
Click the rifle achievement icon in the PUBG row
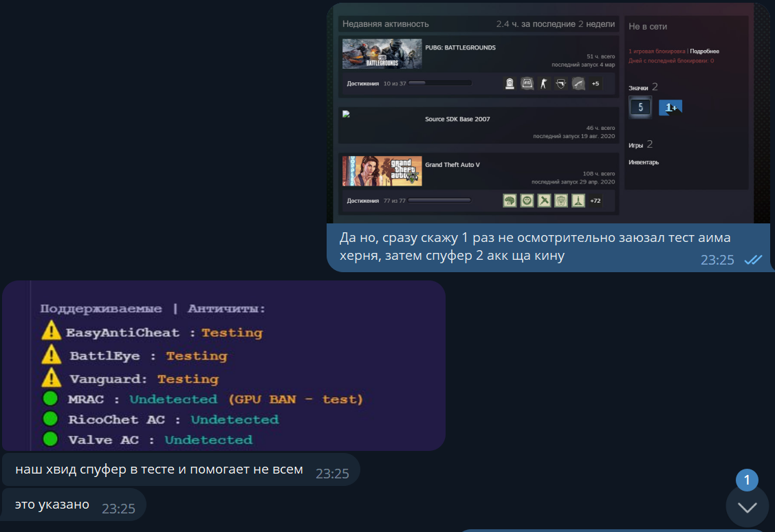coord(578,84)
